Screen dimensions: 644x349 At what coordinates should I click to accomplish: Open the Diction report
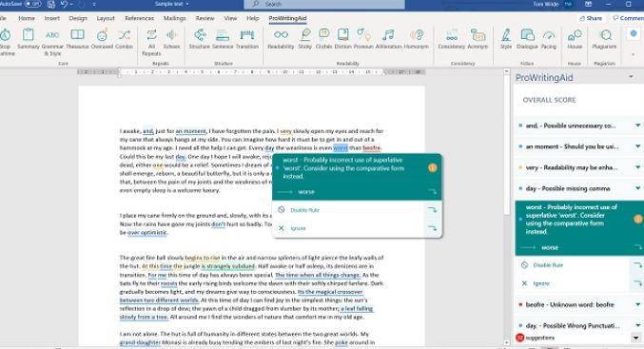coord(343,39)
